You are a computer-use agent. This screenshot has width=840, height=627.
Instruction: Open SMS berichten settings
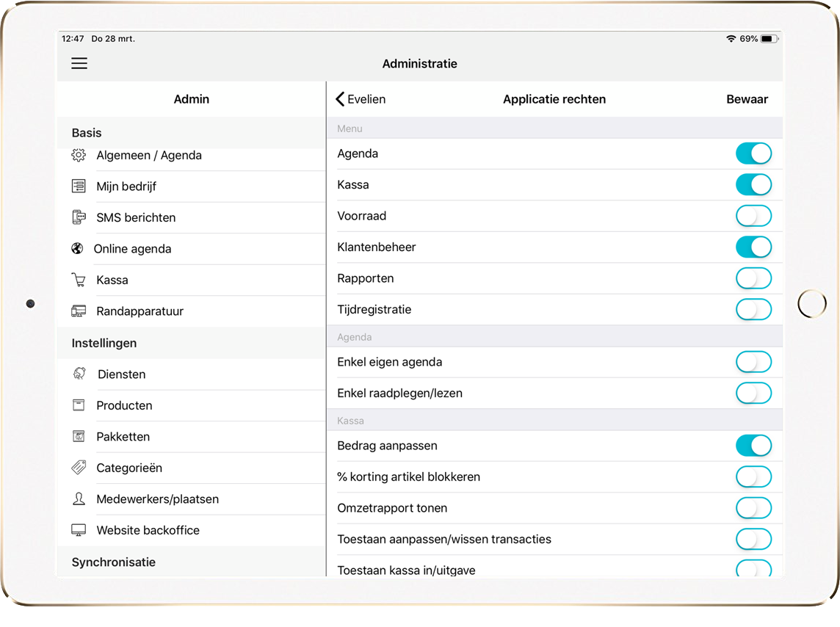click(191, 217)
